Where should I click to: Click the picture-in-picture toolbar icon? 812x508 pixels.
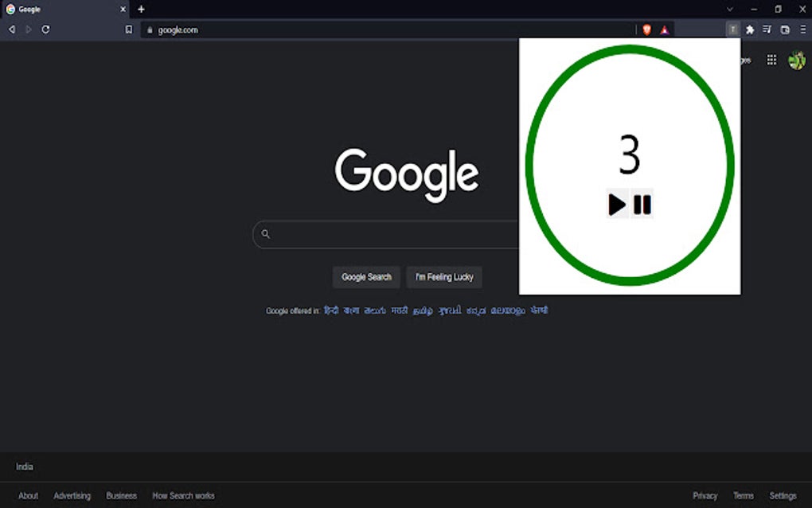click(x=785, y=29)
